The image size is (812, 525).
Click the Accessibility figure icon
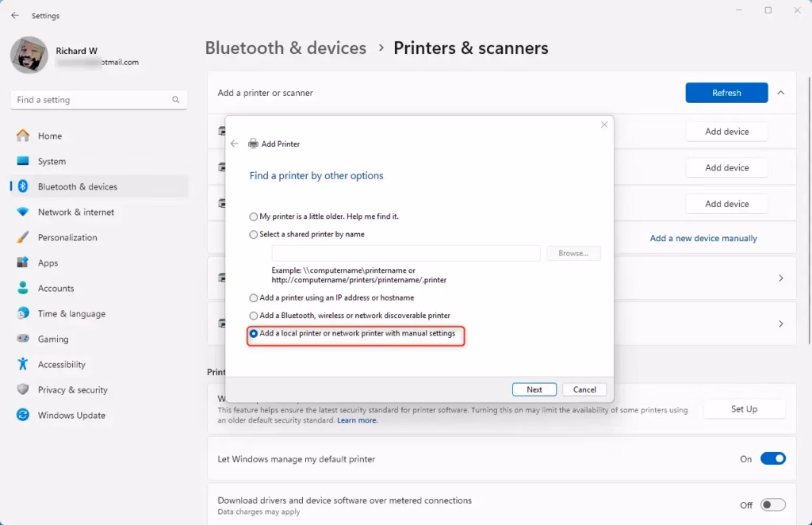(23, 364)
